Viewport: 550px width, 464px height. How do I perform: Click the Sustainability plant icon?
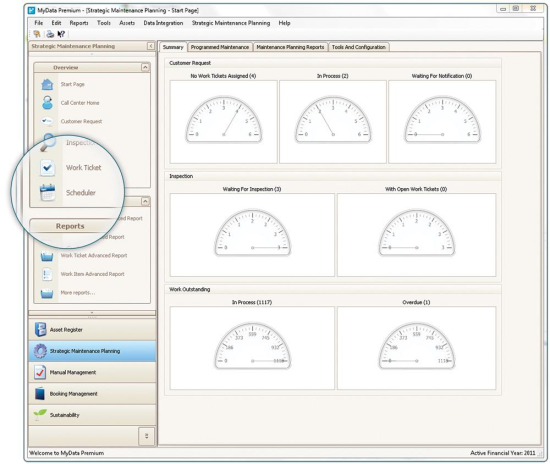pyautogui.click(x=40, y=415)
